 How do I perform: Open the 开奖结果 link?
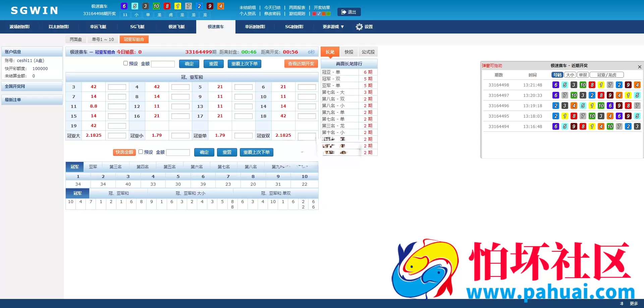point(322,7)
